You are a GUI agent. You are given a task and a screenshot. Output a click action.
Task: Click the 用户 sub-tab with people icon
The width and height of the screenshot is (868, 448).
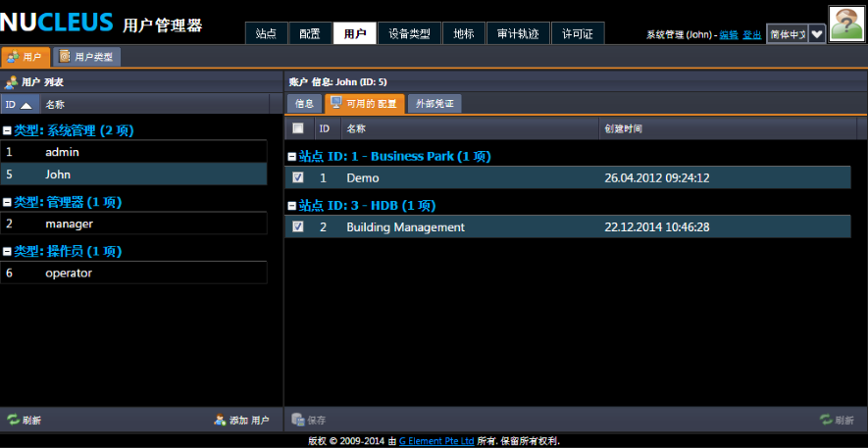[x=26, y=57]
